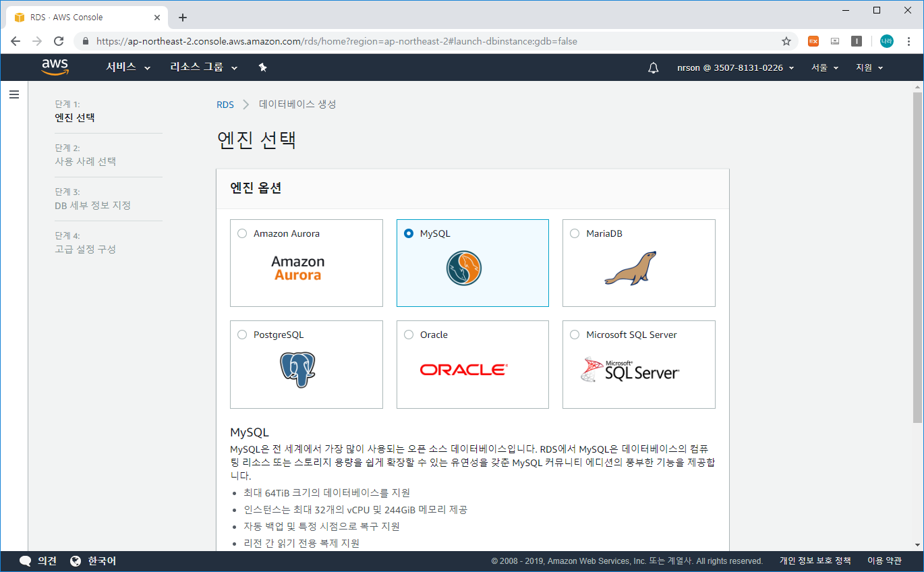Go to step 1 엔진 선택
This screenshot has width=924, height=572.
[75, 117]
